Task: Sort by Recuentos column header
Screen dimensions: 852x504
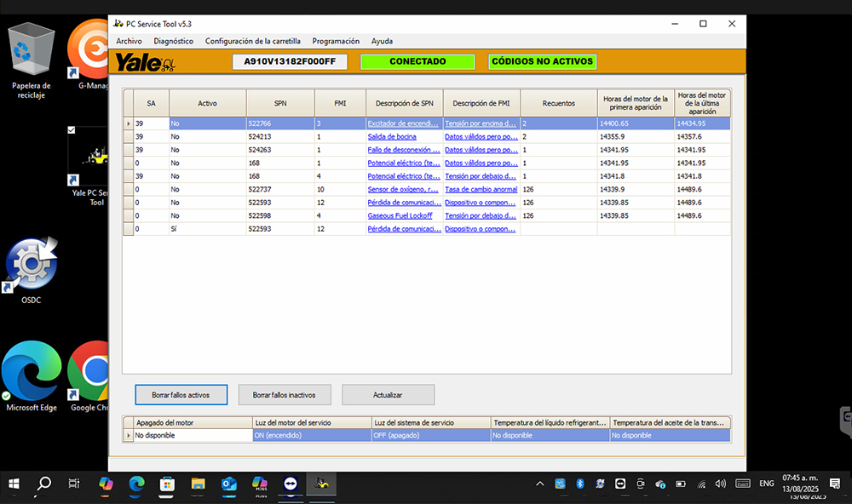Action: (x=559, y=103)
